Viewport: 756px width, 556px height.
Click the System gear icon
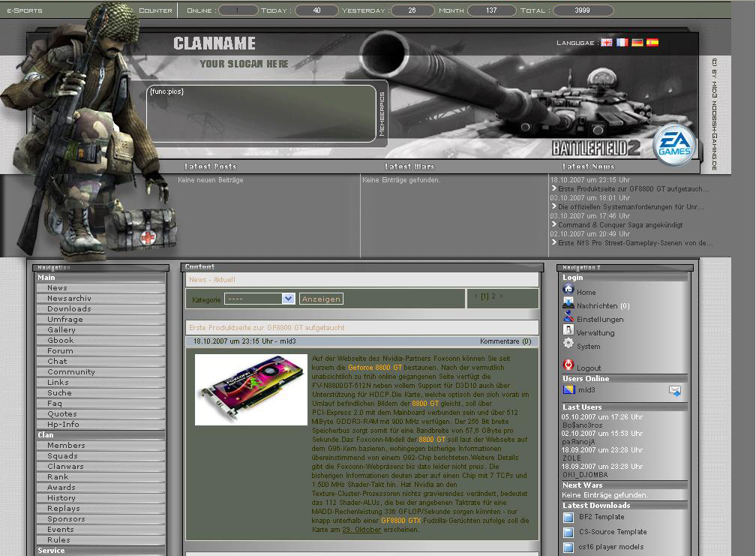pyautogui.click(x=568, y=344)
